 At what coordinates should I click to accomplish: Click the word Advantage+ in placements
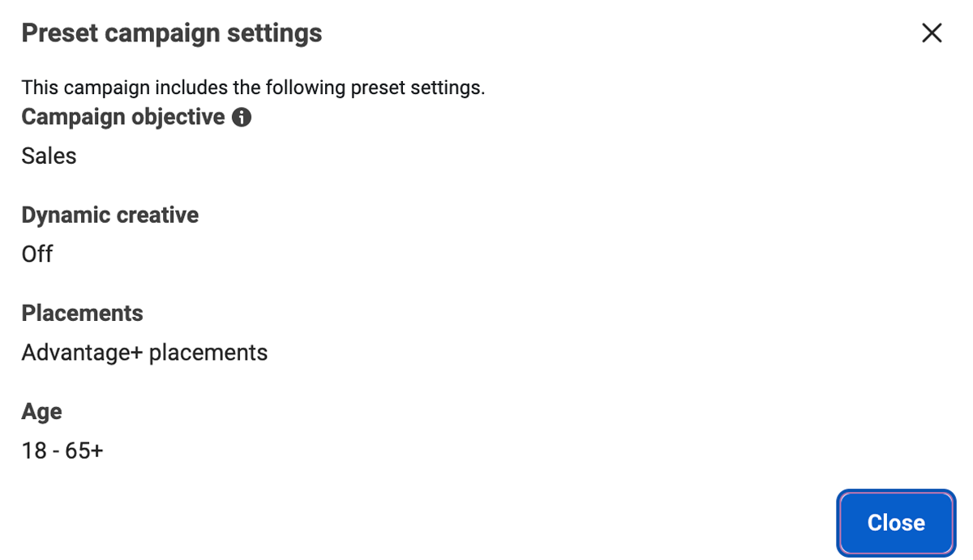(82, 353)
